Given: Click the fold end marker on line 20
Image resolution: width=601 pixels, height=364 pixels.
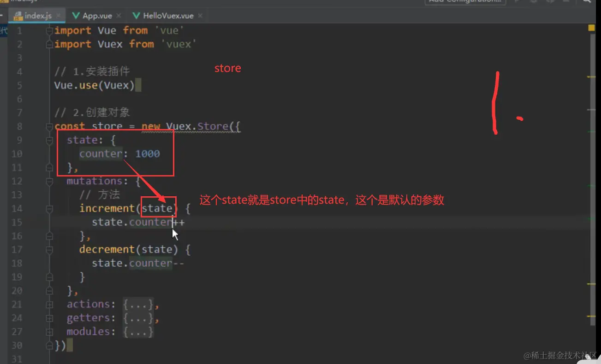Looking at the screenshot, I should click(50, 291).
